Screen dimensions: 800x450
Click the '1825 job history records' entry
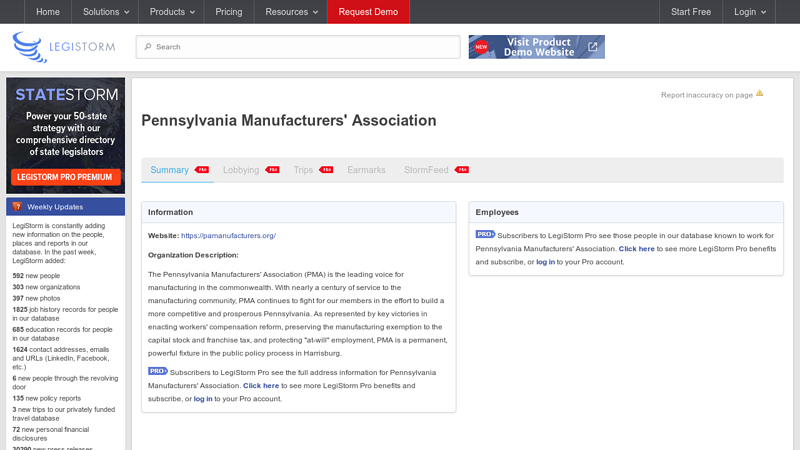click(65, 314)
